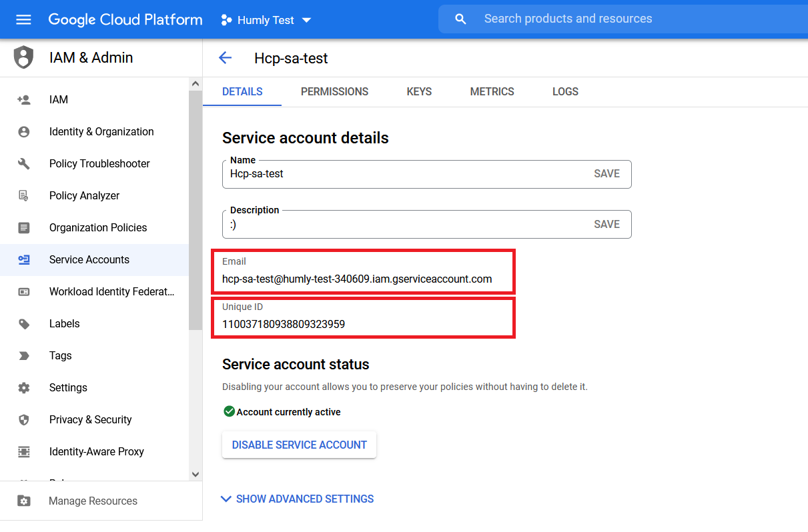Click the Organization Policies icon

(x=25, y=227)
